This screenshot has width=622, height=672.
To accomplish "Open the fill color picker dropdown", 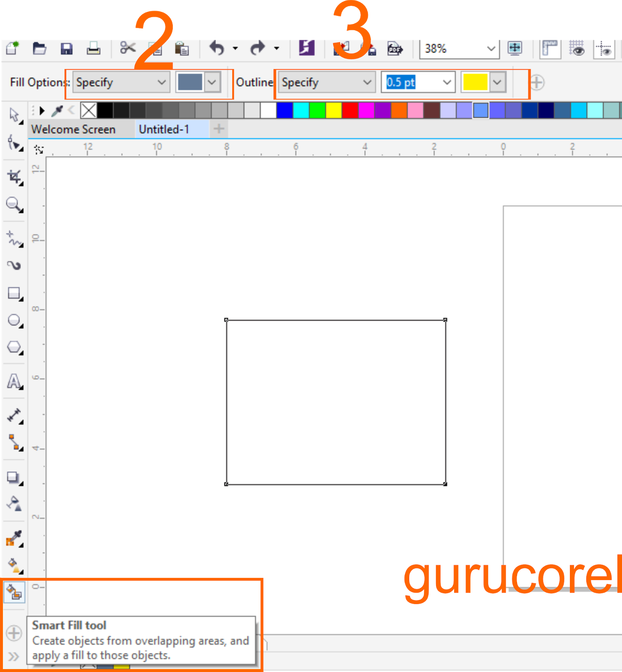I will coord(212,82).
